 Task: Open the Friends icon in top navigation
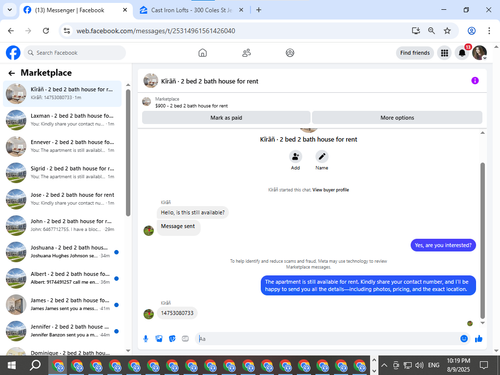tap(246, 53)
